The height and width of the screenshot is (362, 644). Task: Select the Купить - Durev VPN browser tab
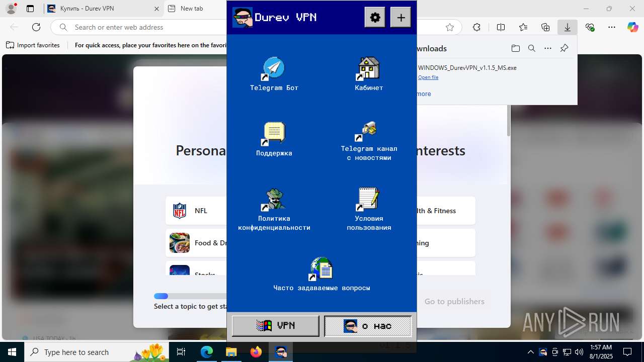click(104, 9)
